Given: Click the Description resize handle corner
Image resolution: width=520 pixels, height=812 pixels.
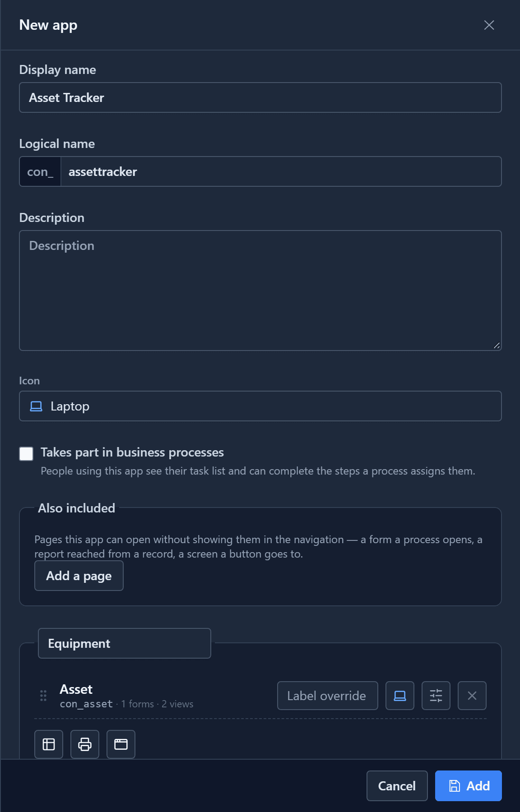Looking at the screenshot, I should (497, 346).
